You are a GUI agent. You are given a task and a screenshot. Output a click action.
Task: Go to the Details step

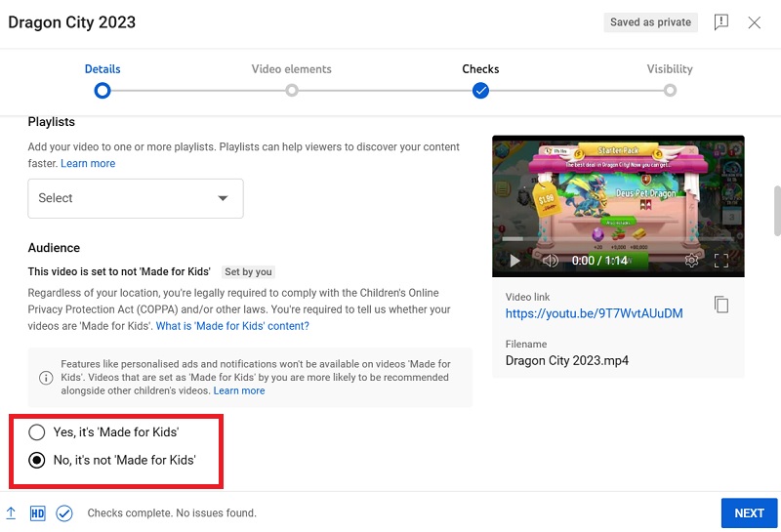click(103, 69)
